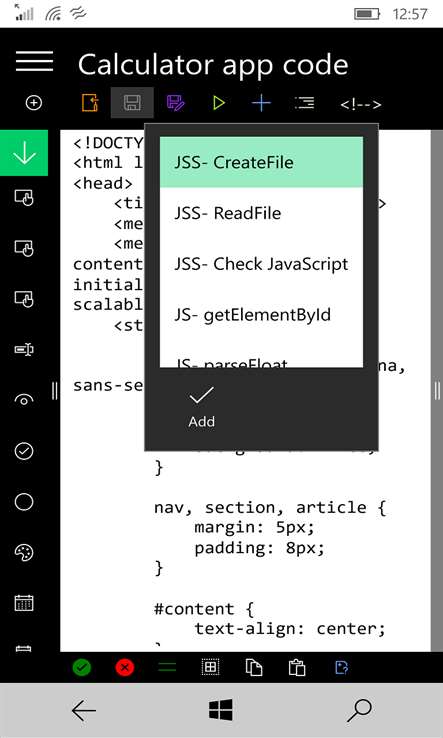Click the empty circle radio sidebar icon
This screenshot has width=443, height=738.
coord(24,502)
